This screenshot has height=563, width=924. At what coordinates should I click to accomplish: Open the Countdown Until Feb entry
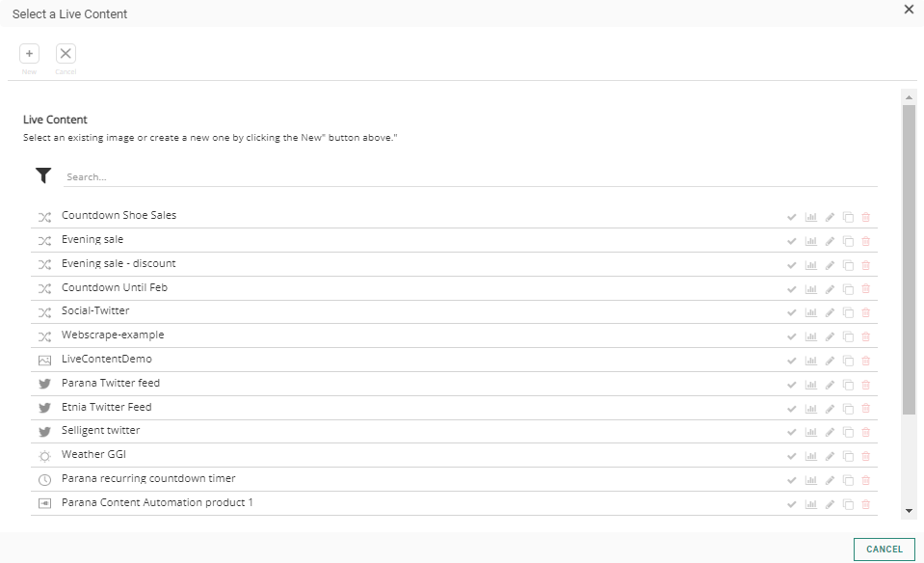[x=115, y=287]
